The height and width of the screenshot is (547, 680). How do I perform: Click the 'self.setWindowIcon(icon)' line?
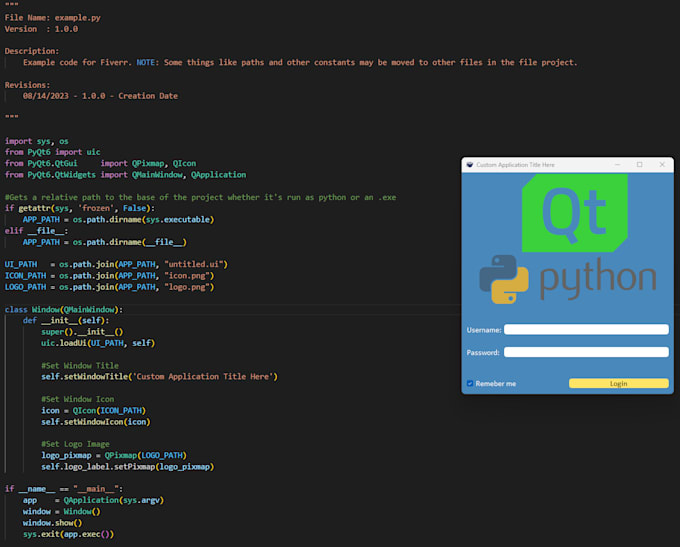pyautogui.click(x=96, y=422)
